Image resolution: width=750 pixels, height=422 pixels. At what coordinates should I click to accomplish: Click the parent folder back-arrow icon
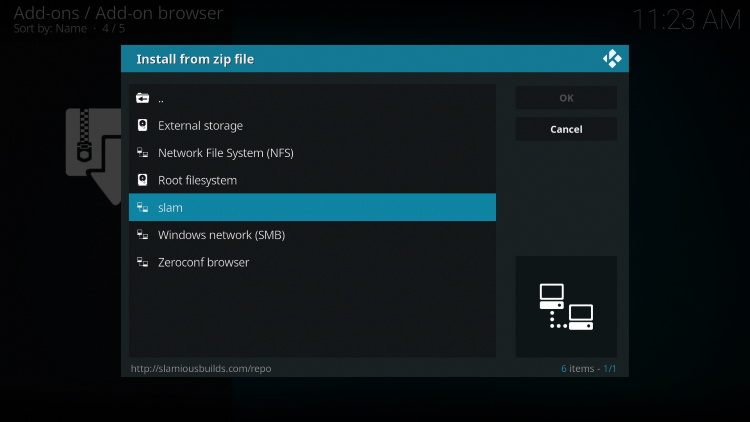tap(143, 98)
